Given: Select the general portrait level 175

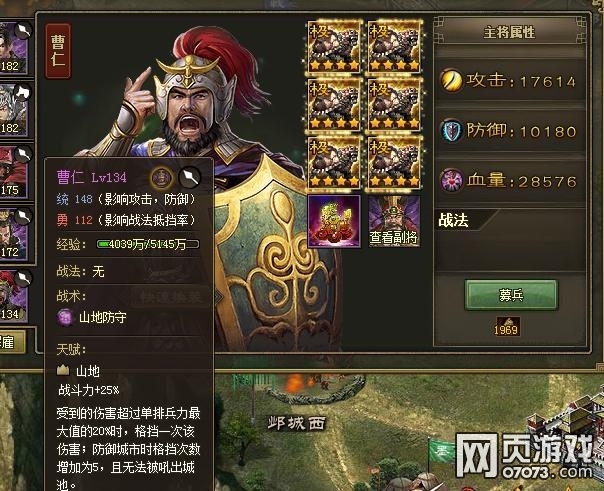Looking at the screenshot, I should point(14,173).
